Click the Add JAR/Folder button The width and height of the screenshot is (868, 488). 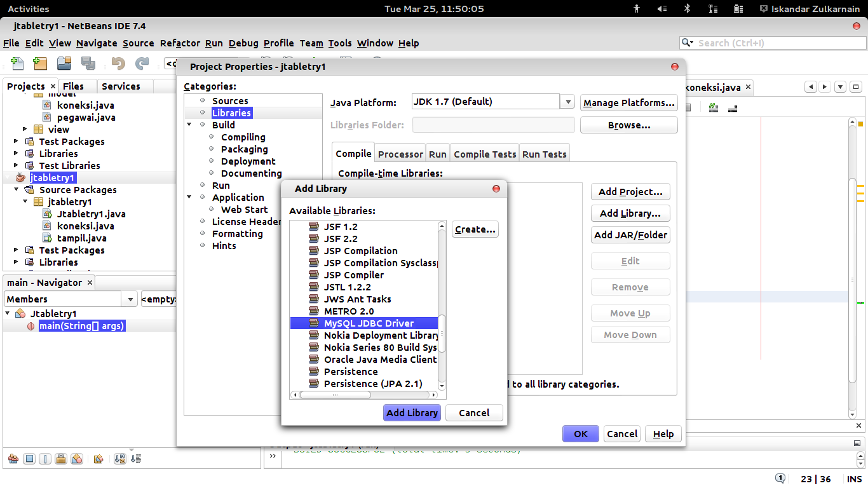[630, 235]
